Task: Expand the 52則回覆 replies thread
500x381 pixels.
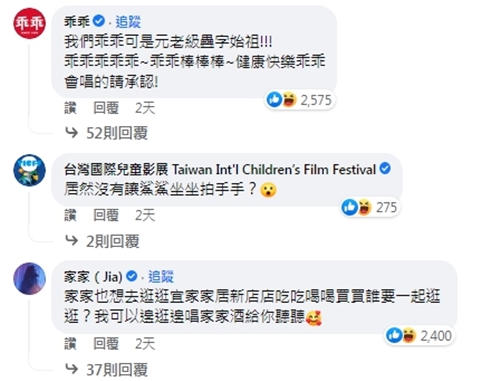Action: tap(117, 133)
